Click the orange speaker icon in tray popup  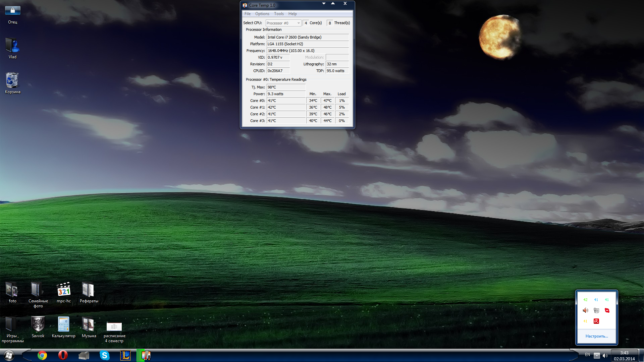585,310
